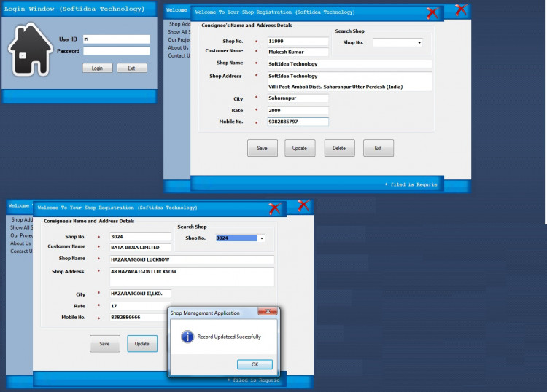
Task: Expand Search Shop dropdown showing 3024
Action: (262, 238)
